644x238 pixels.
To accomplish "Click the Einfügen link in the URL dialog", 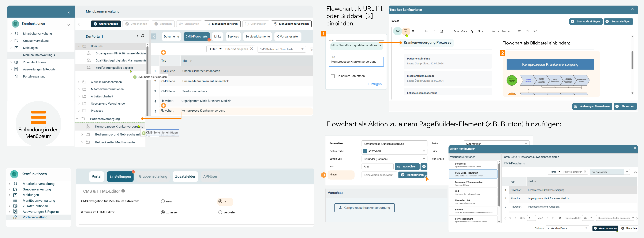I will pyautogui.click(x=375, y=84).
